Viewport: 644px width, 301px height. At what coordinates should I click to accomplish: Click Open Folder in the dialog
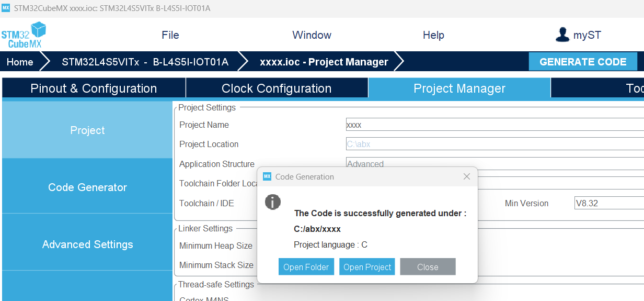tap(306, 267)
